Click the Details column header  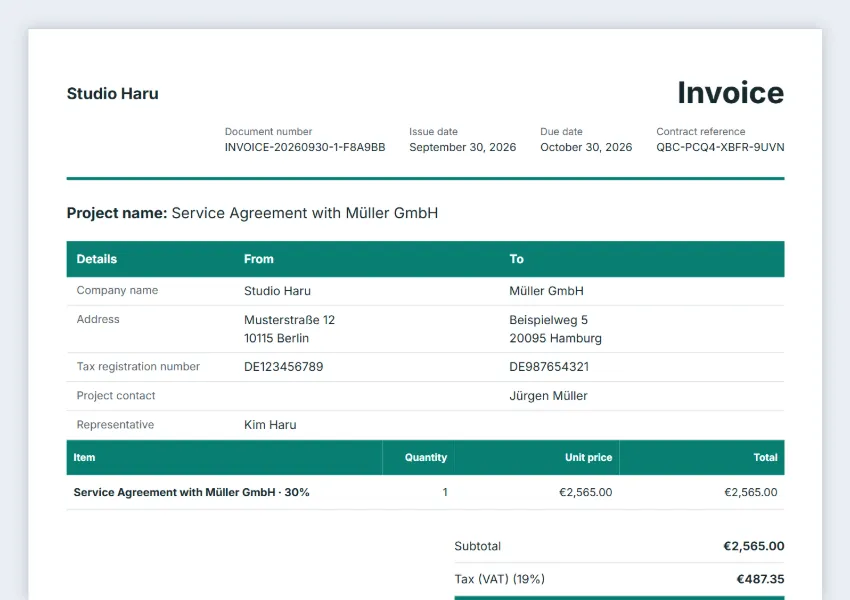tap(96, 259)
